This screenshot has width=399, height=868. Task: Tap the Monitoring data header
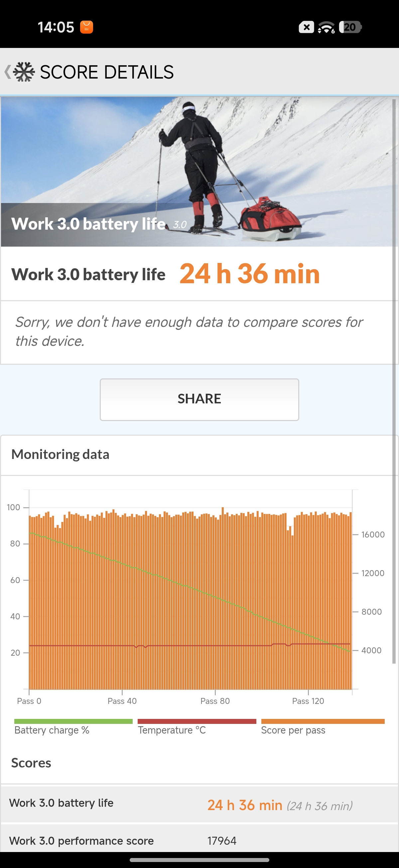pyautogui.click(x=61, y=455)
